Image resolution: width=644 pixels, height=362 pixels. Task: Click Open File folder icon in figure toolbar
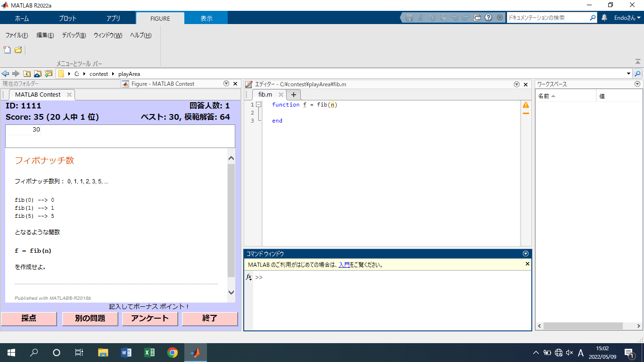18,49
